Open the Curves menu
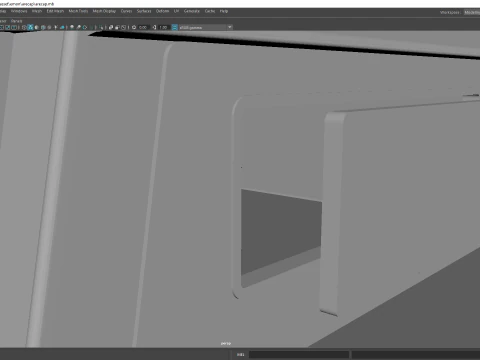 [126, 11]
